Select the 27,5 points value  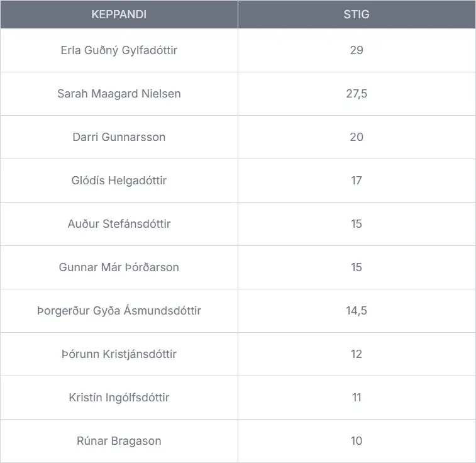point(357,94)
